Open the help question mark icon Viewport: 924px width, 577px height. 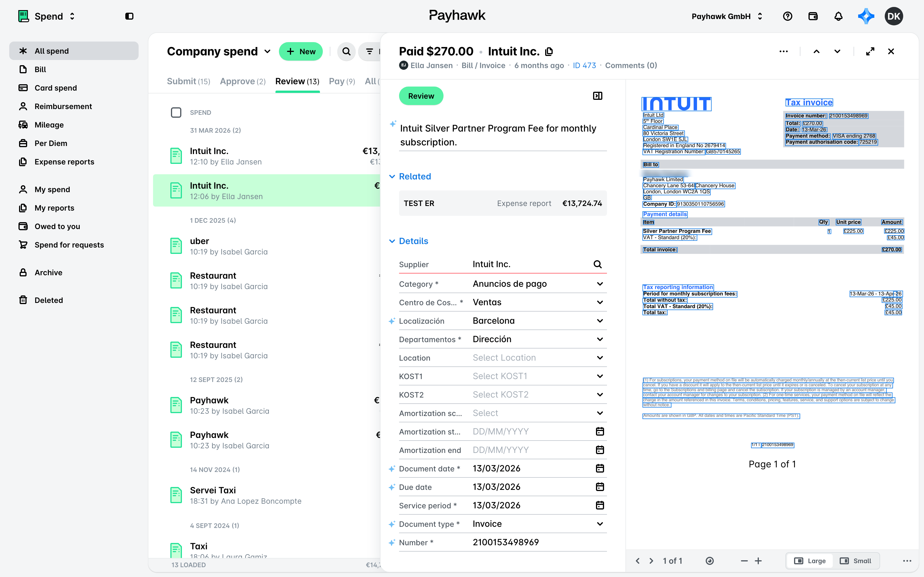tap(787, 16)
